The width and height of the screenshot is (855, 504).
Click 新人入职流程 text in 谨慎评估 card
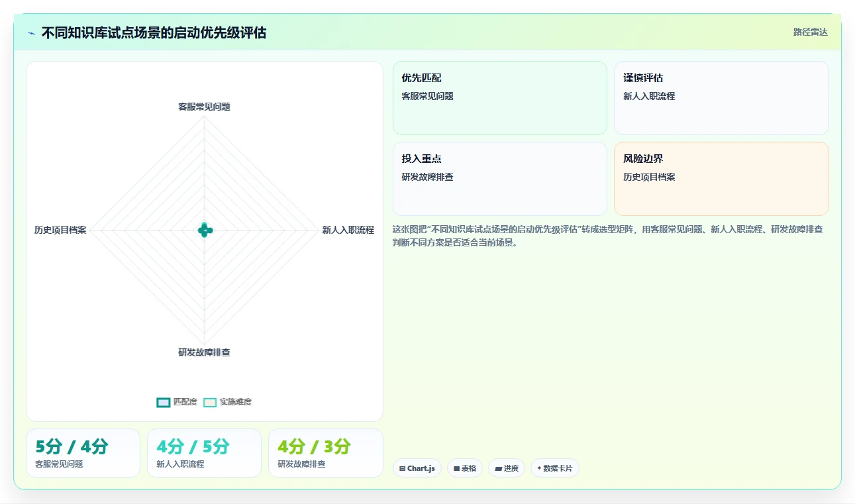coord(649,96)
